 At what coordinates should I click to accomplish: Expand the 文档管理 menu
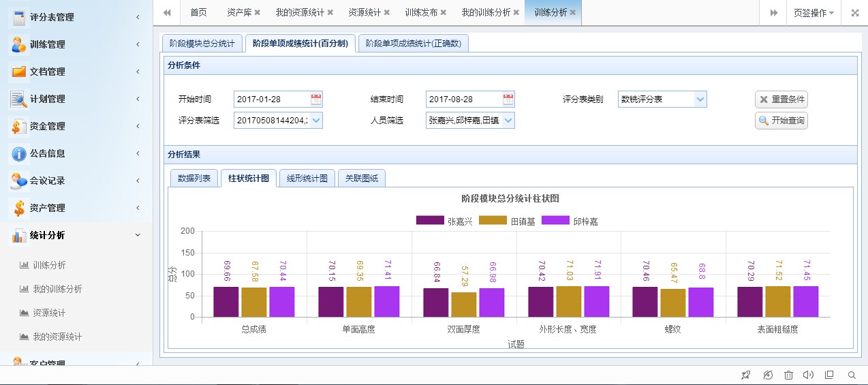[138, 72]
